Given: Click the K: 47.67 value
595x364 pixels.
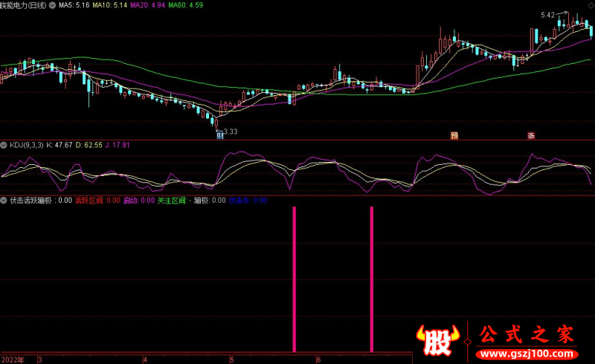Looking at the screenshot, I should (59, 145).
